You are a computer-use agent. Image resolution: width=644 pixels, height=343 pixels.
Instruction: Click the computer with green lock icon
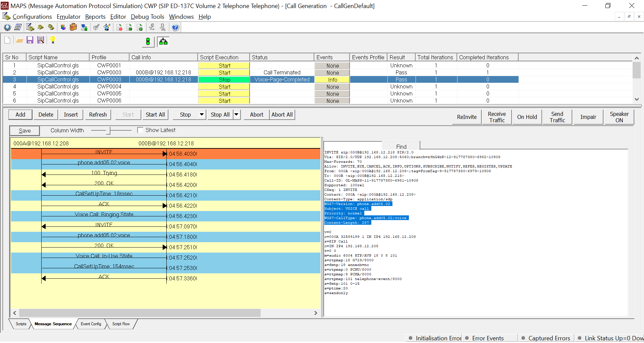click(x=84, y=27)
